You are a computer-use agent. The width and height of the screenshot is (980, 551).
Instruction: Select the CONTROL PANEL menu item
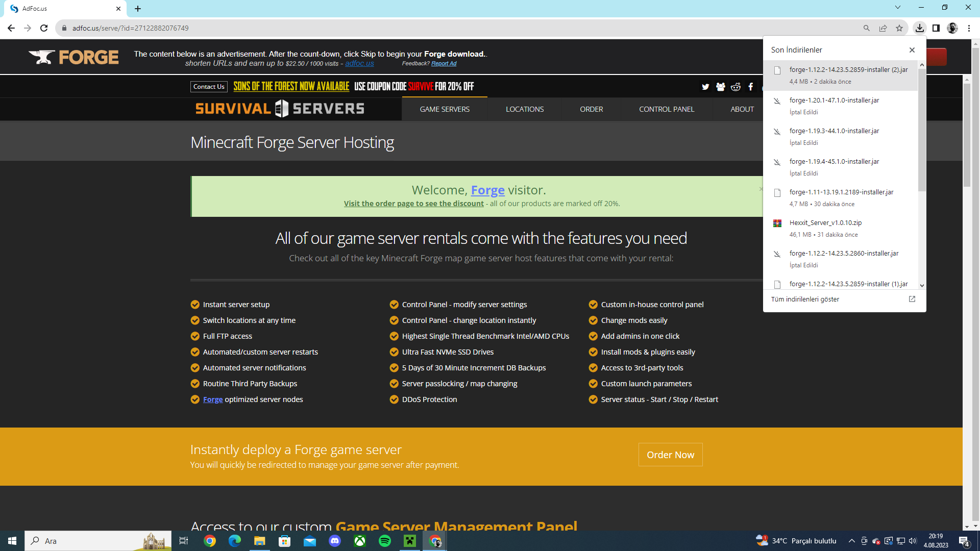tap(666, 109)
